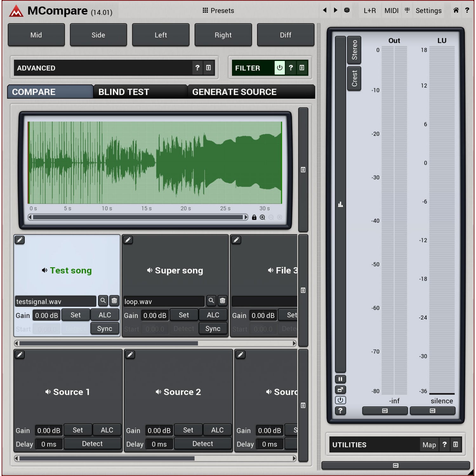476x476 pixels.
Task: Enable the Diff listening mode
Action: (x=286, y=35)
